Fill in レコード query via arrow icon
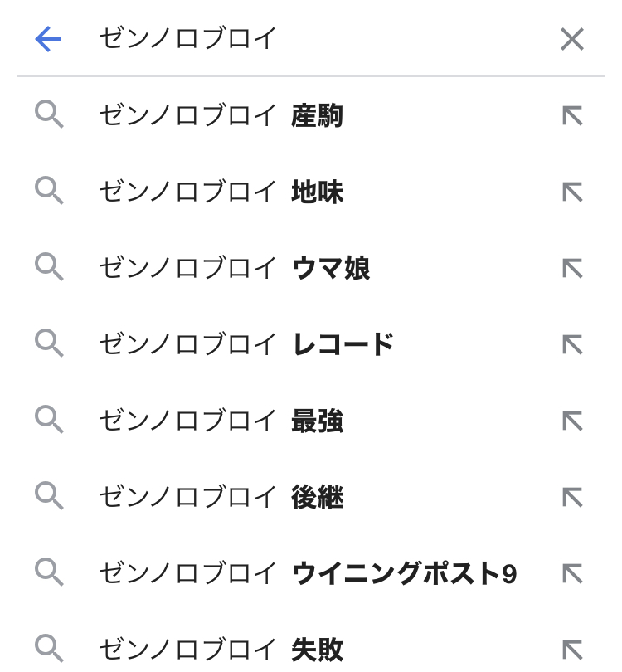This screenshot has width=622, height=672. coord(572,344)
